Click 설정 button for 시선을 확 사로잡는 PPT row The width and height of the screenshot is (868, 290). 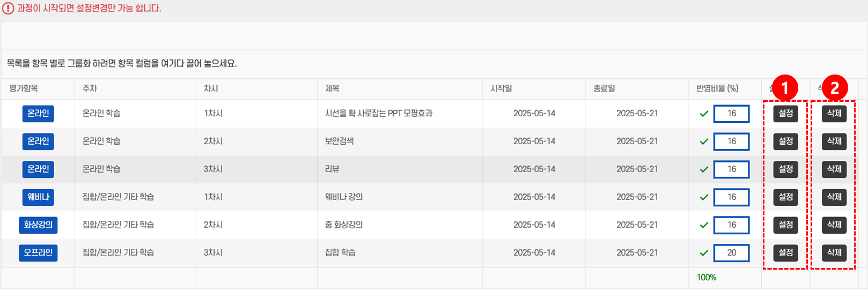coord(785,114)
